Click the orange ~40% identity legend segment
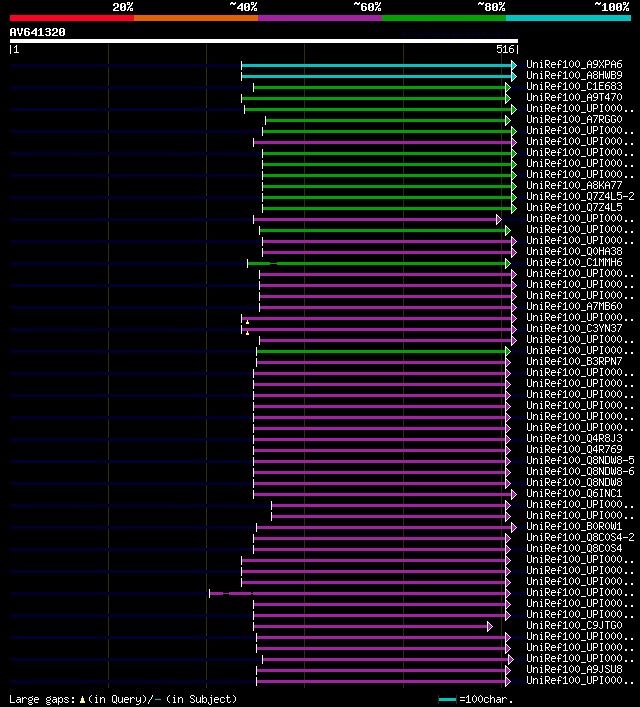640x707 pixels. click(x=196, y=18)
